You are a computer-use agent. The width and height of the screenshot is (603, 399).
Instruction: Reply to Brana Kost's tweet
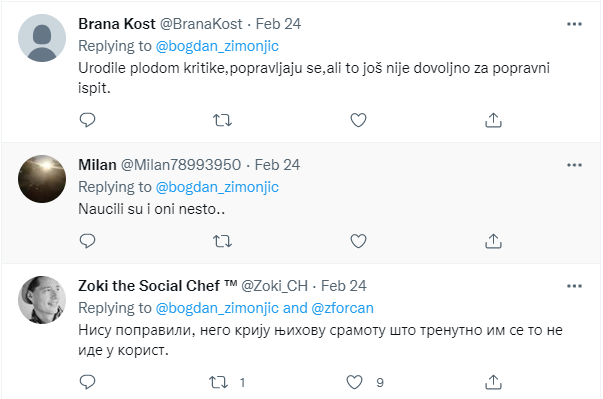pyautogui.click(x=87, y=120)
